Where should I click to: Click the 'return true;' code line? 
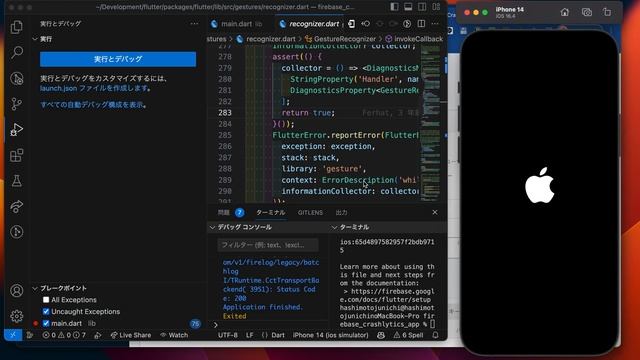click(308, 113)
